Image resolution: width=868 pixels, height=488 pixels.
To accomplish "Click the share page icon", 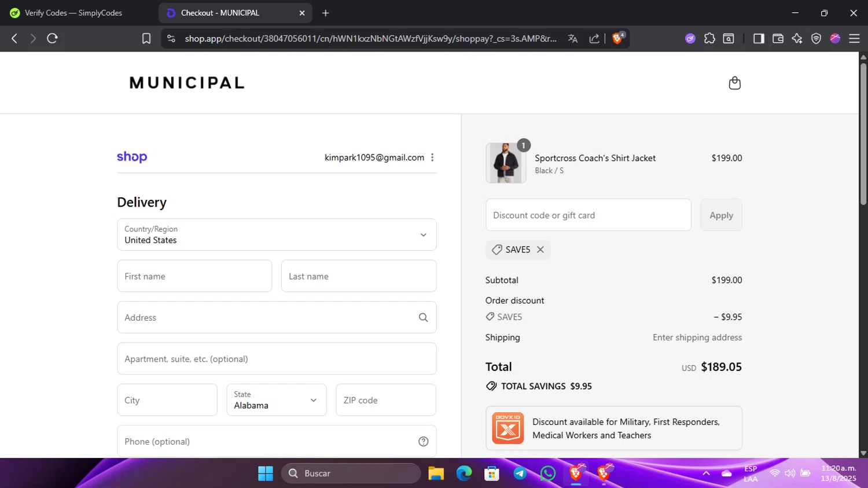I will tap(594, 38).
